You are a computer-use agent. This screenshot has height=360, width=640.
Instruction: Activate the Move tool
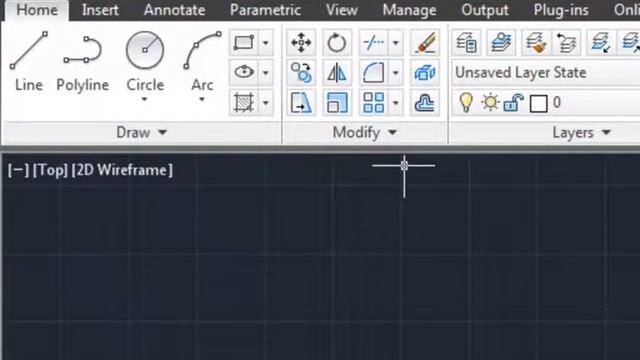(301, 42)
